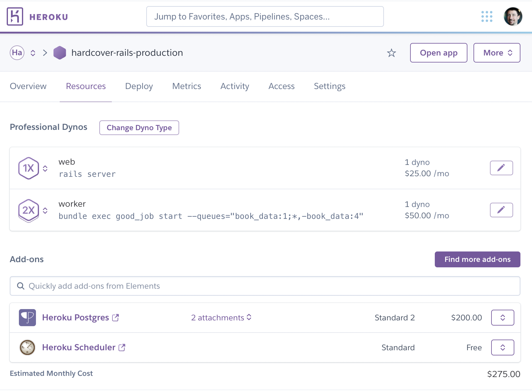This screenshot has height=392, width=532.
Task: Click the Heroku logo icon
Action: coord(15,16)
